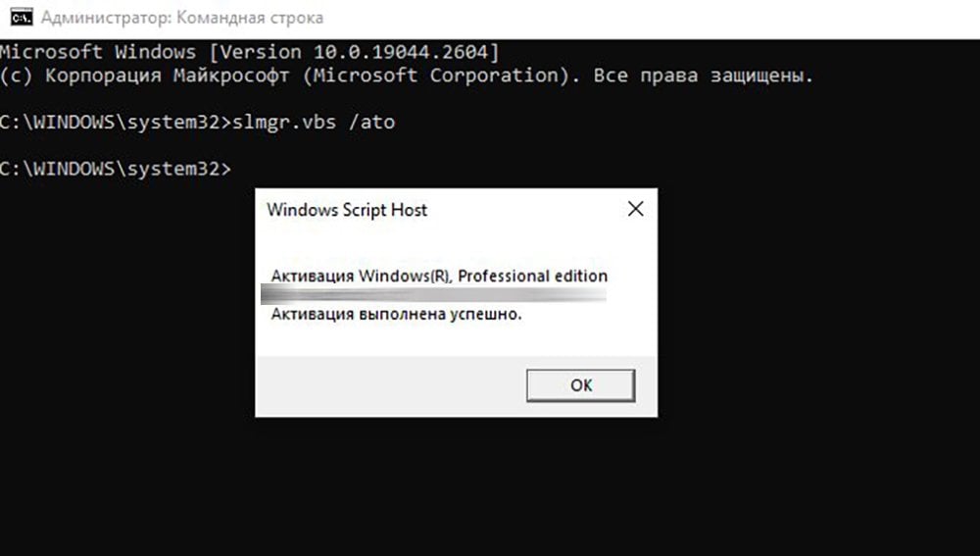This screenshot has height=556, width=980.
Task: Confirm activation message with OK button
Action: pos(580,385)
